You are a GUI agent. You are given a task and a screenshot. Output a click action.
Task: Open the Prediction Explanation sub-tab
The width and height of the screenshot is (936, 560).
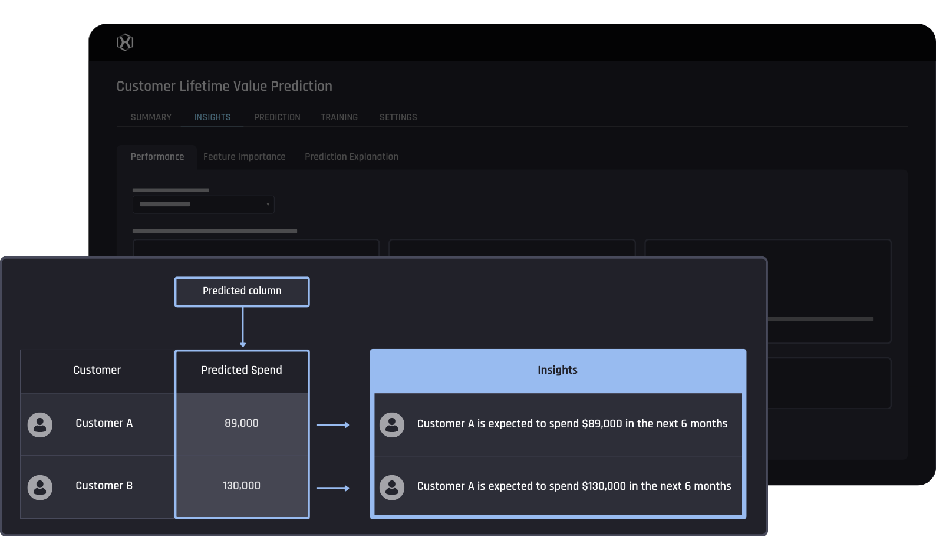pyautogui.click(x=351, y=157)
